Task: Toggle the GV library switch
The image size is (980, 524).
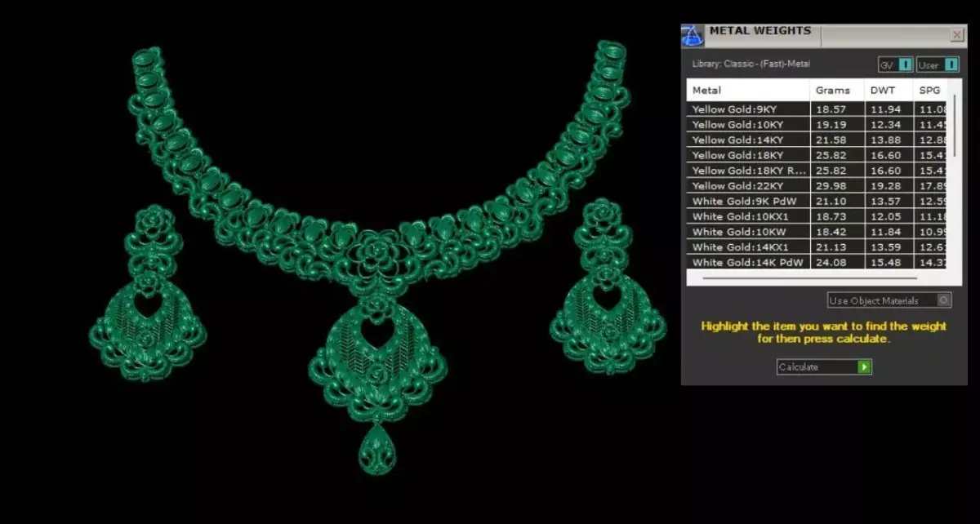Action: click(x=896, y=64)
